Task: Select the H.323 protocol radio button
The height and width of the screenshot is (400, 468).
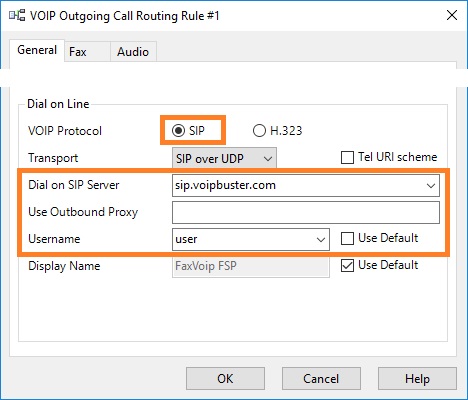Action: point(259,130)
